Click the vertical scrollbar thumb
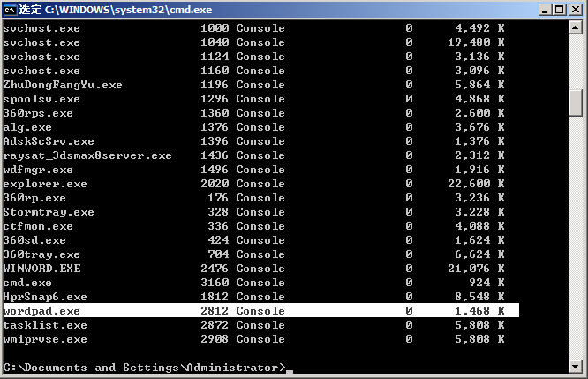 576,102
